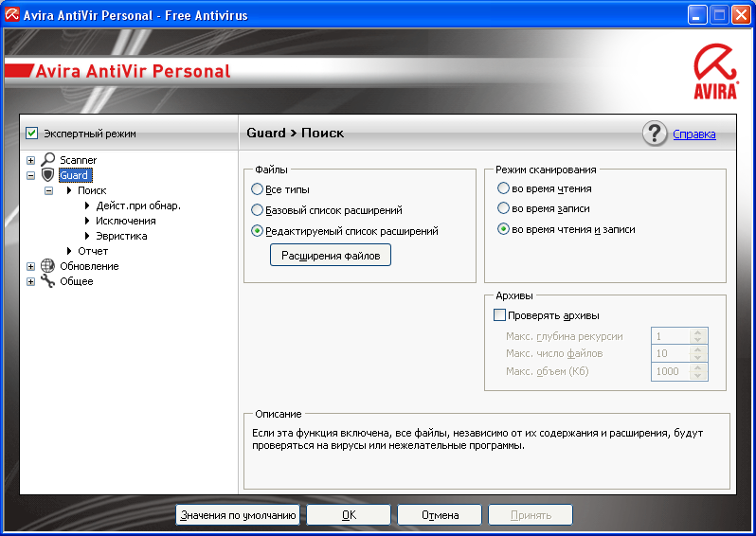Collapse the Guard tree node
The width and height of the screenshot is (756, 536).
(31, 175)
